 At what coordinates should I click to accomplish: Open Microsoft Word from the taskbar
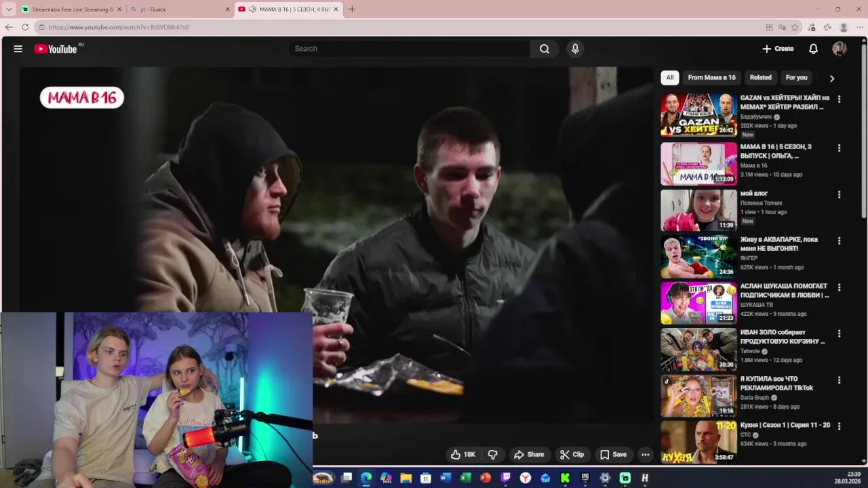446,478
